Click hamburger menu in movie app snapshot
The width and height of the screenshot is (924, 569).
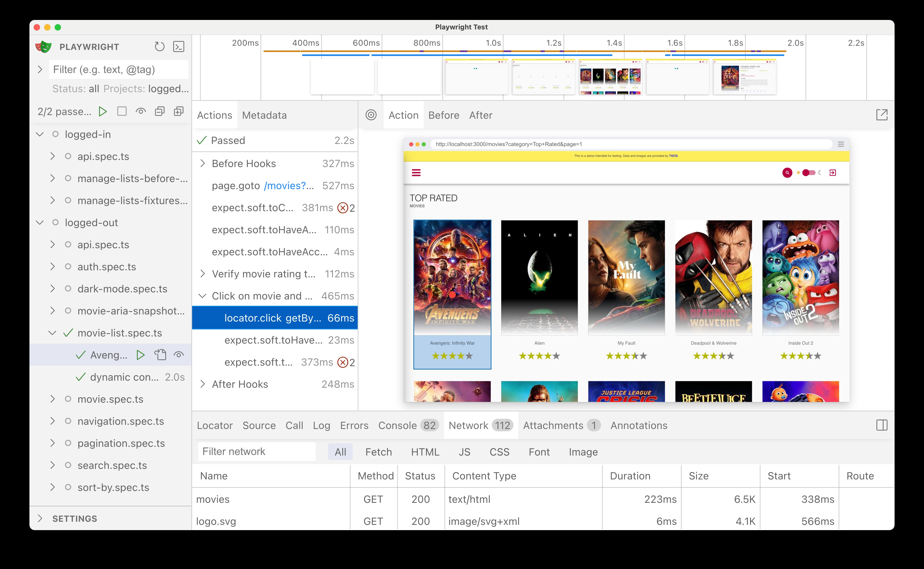point(416,173)
